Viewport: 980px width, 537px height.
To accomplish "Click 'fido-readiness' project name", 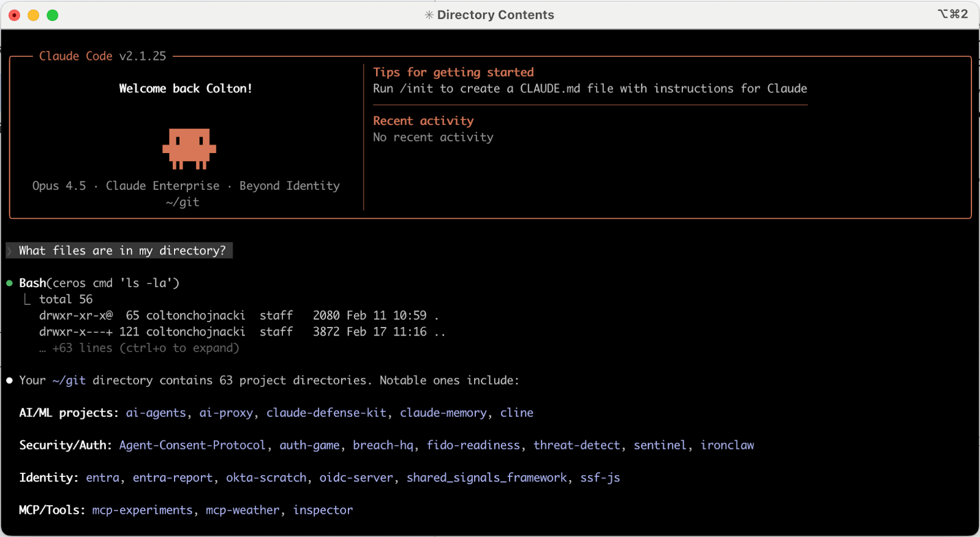I will pyautogui.click(x=473, y=445).
